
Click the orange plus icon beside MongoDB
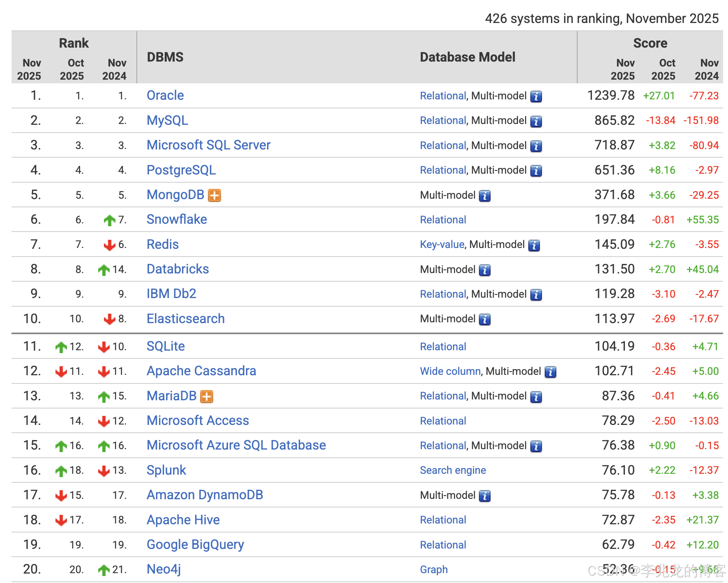pyautogui.click(x=214, y=195)
